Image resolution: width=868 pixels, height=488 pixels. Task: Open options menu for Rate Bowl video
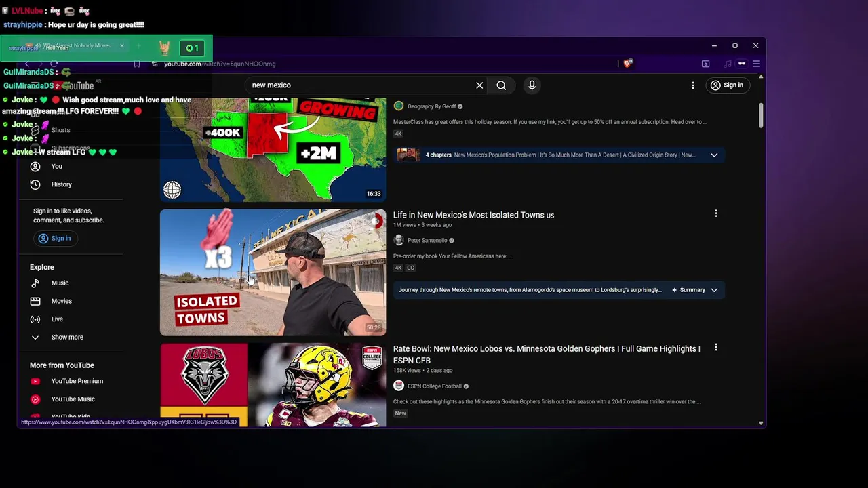point(715,348)
